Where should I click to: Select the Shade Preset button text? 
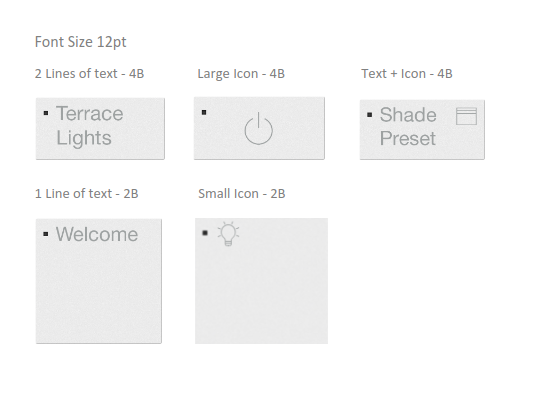pyautogui.click(x=408, y=126)
